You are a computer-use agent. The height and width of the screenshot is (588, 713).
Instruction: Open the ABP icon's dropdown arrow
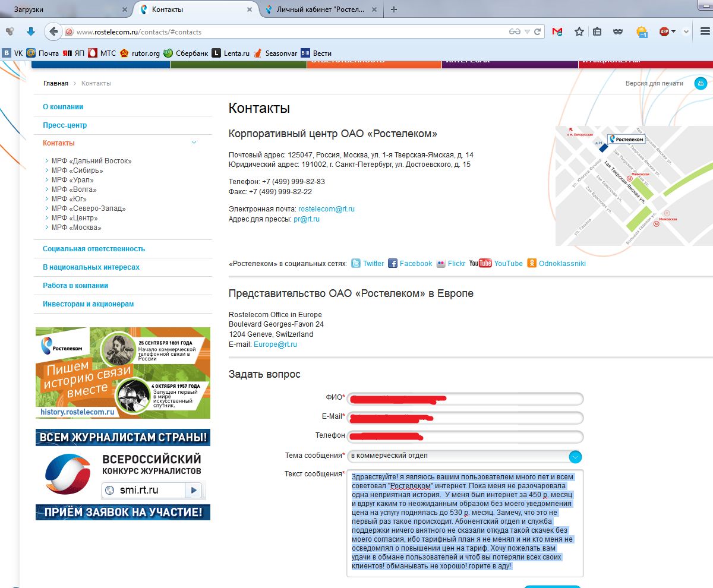coord(674,32)
